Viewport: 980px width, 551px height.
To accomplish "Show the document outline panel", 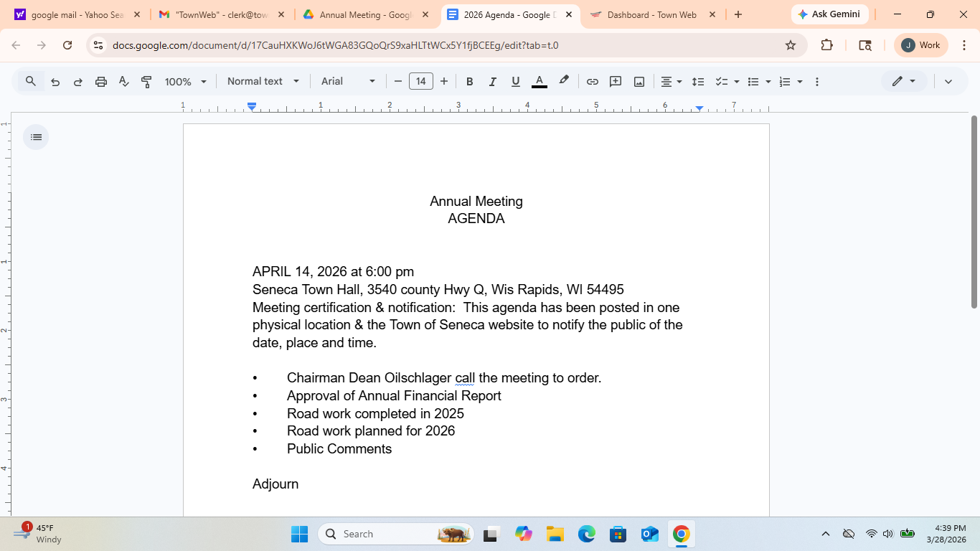I will pyautogui.click(x=36, y=137).
